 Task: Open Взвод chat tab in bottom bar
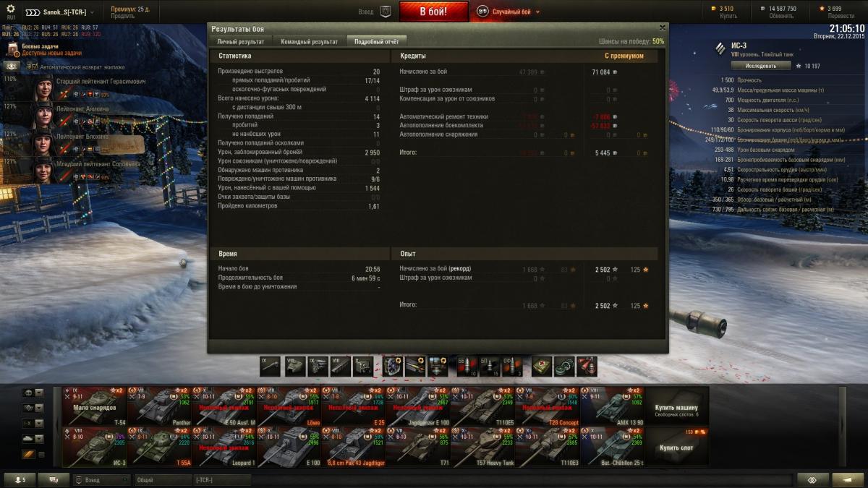(x=101, y=479)
